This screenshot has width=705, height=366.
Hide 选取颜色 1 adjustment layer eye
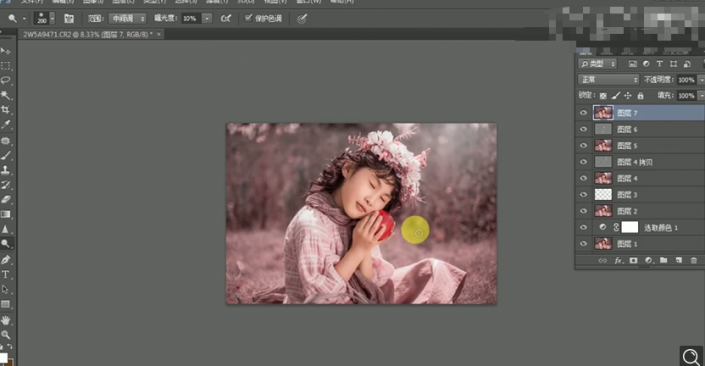coord(584,228)
